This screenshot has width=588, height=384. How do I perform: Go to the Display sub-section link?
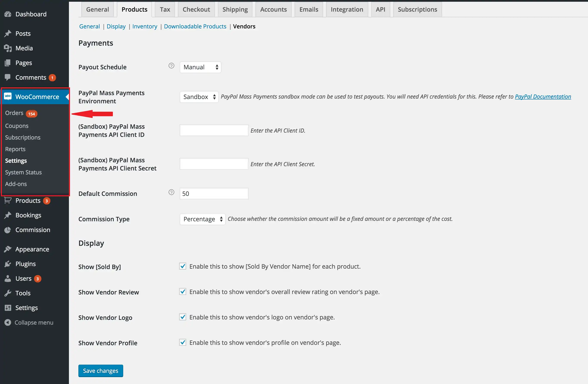click(x=116, y=26)
